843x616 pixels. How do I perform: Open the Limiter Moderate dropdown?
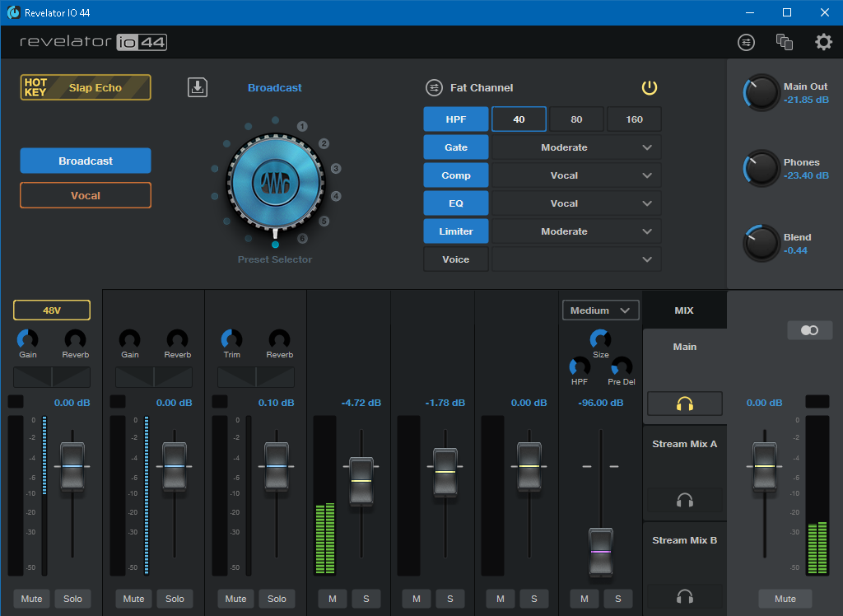[576, 231]
